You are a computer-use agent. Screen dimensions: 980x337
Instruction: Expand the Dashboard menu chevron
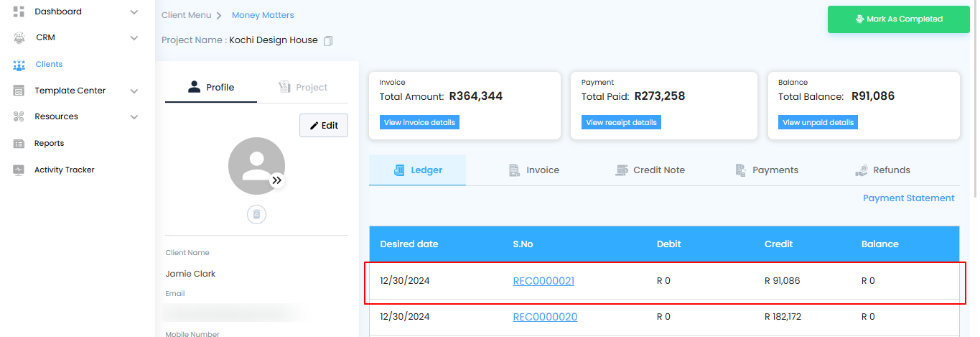point(134,12)
